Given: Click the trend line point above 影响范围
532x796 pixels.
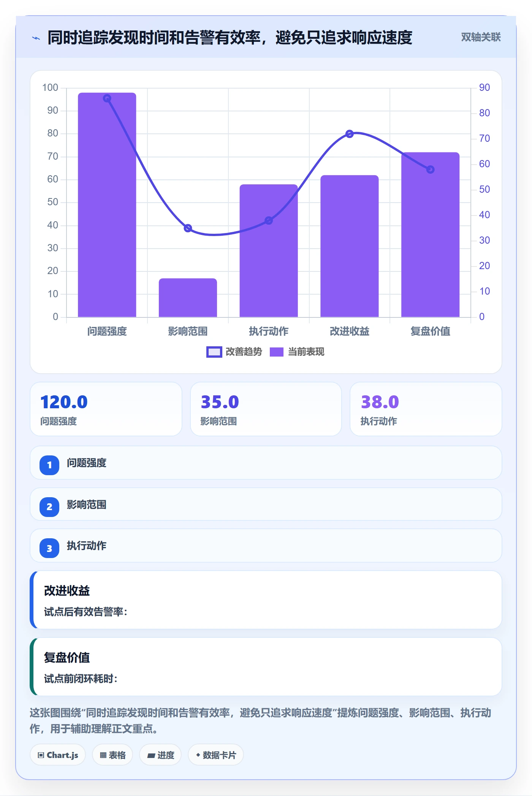Looking at the screenshot, I should point(188,228).
